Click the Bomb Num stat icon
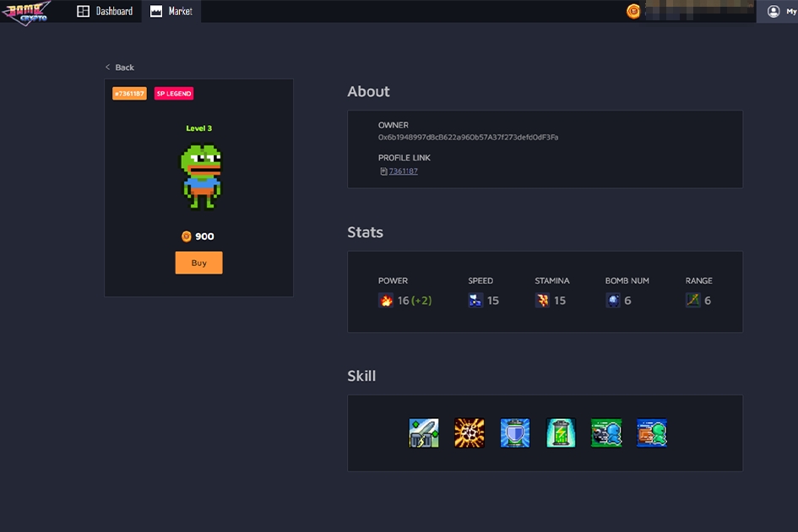The width and height of the screenshot is (798, 532). point(613,301)
